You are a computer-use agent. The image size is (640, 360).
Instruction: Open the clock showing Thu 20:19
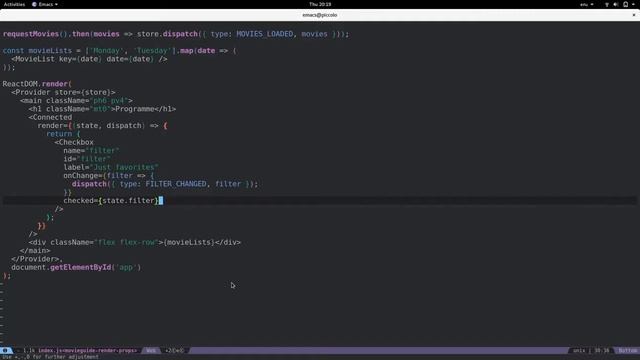click(x=320, y=4)
